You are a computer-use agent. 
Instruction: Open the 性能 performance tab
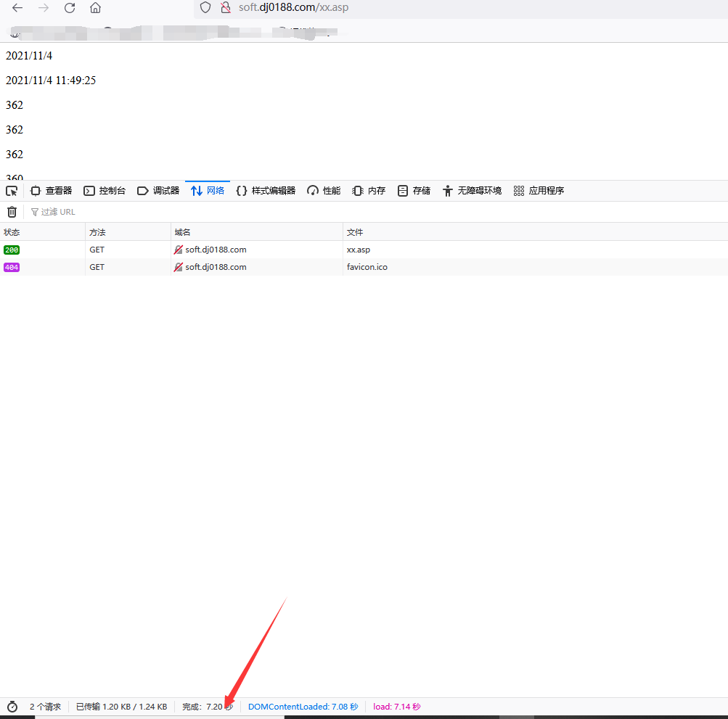click(324, 191)
